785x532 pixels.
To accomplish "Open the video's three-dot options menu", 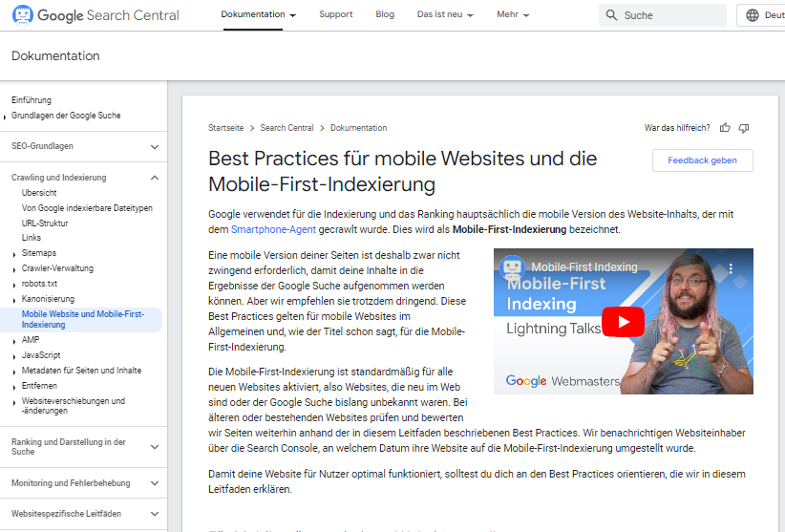I will [731, 268].
